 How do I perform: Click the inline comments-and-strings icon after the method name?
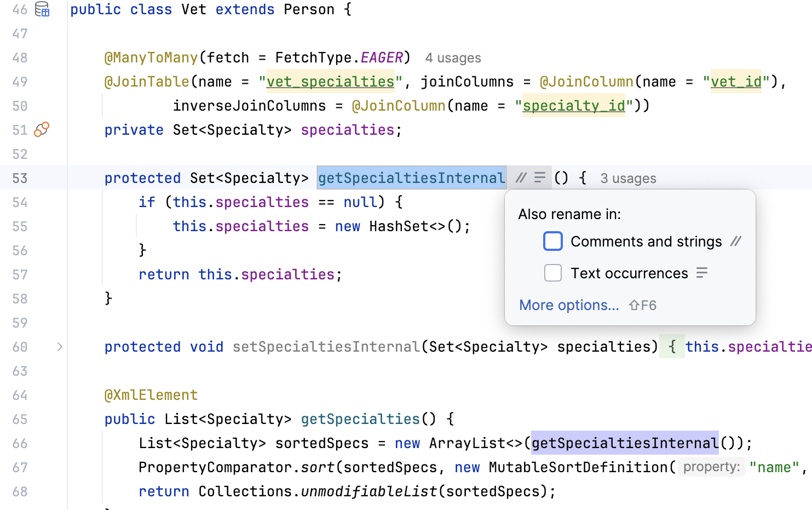(x=521, y=177)
